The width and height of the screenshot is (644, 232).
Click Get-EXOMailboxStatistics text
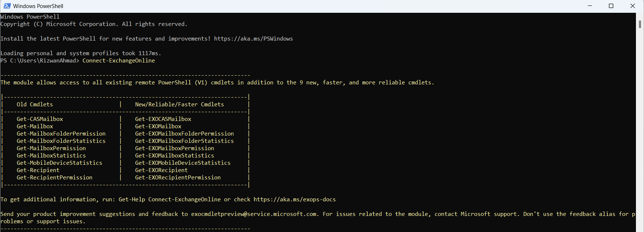click(175, 156)
